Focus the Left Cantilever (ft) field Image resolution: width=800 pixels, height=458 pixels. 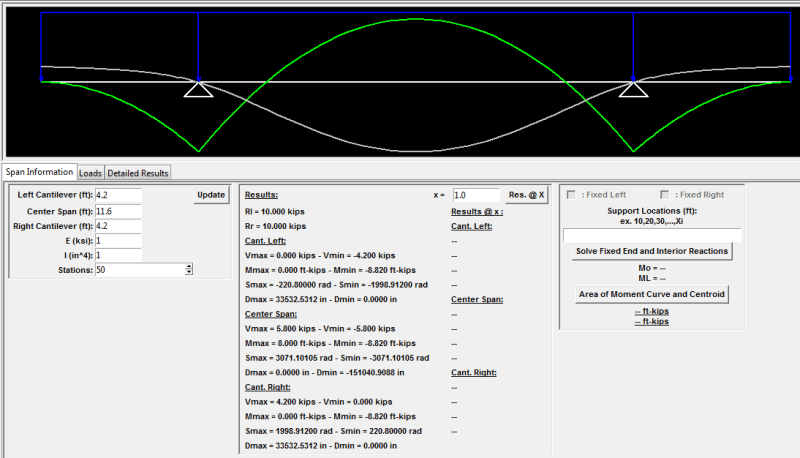(118, 195)
